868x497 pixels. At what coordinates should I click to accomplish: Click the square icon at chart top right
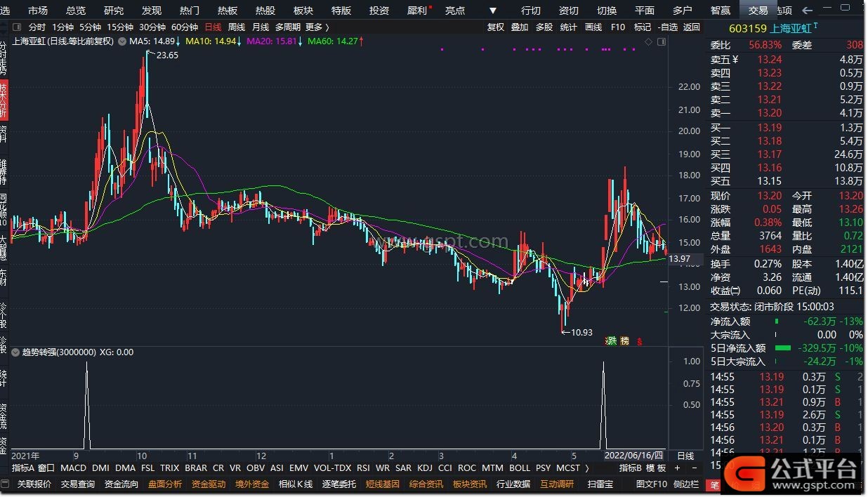pyautogui.click(x=660, y=42)
